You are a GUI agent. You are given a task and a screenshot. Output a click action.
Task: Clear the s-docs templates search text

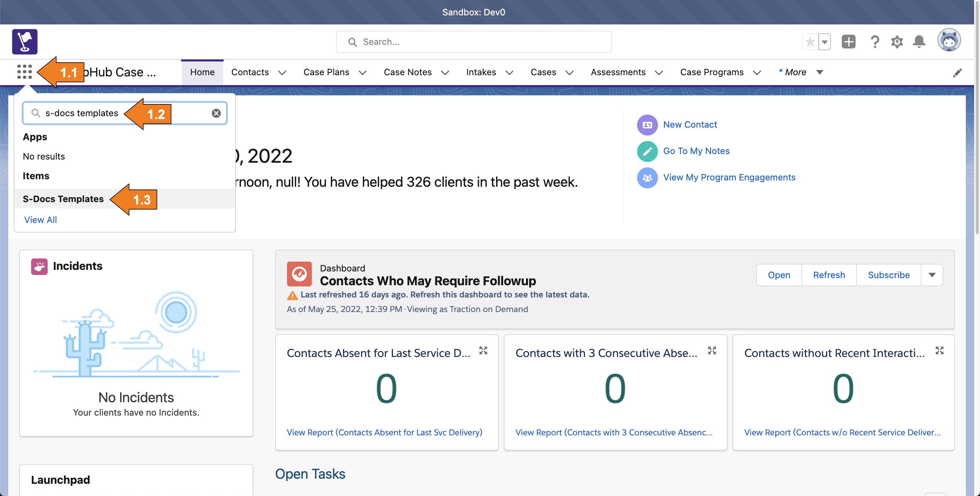pos(216,113)
